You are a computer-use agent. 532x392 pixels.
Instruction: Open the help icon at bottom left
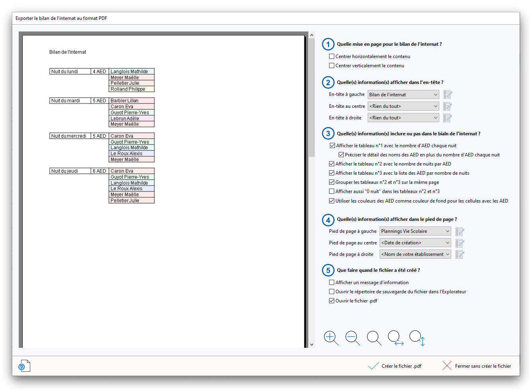(24, 366)
